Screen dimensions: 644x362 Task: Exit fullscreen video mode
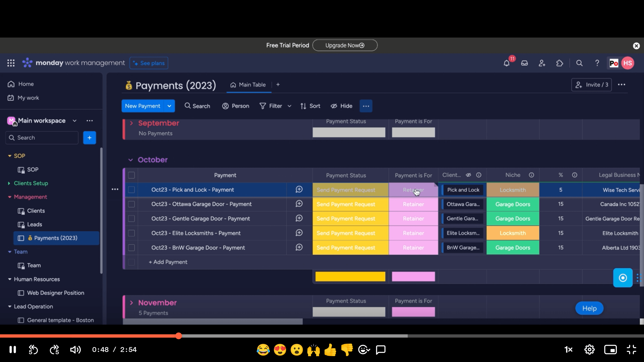631,349
